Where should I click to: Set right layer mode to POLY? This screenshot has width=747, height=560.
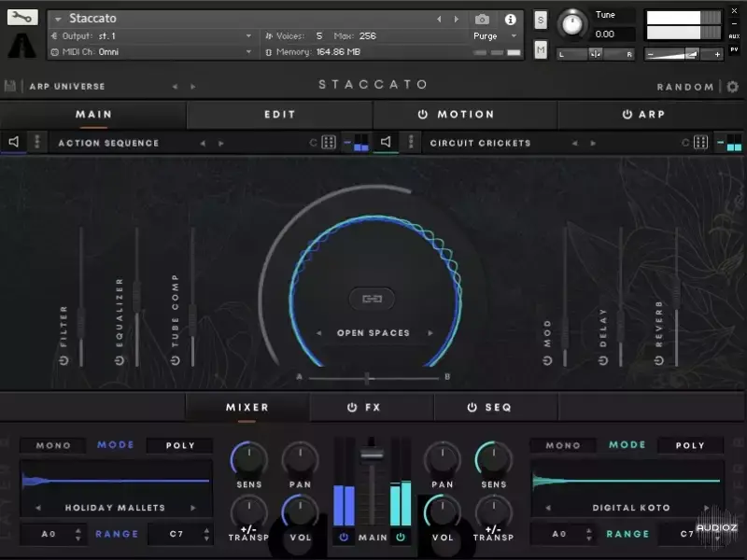tap(690, 445)
